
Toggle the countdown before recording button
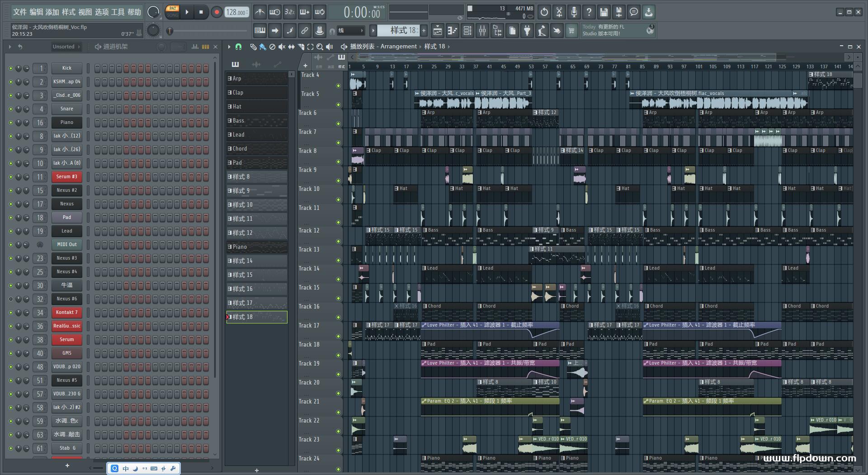pyautogui.click(x=290, y=12)
